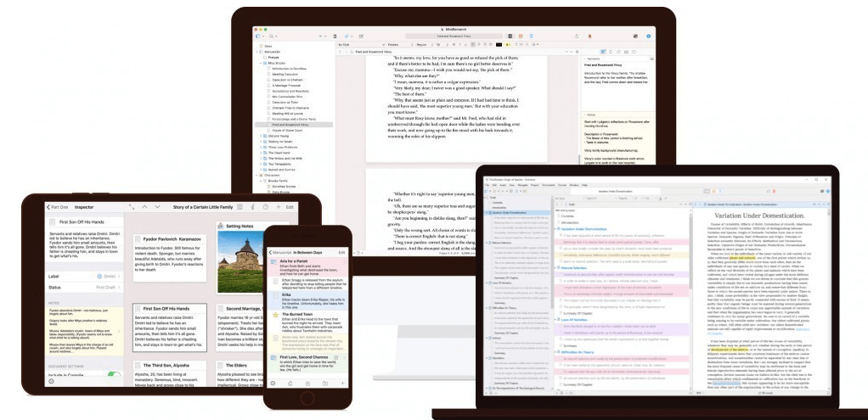The width and height of the screenshot is (868, 420).
Task: Select The Third Son, Alyosha card
Action: click(x=169, y=373)
